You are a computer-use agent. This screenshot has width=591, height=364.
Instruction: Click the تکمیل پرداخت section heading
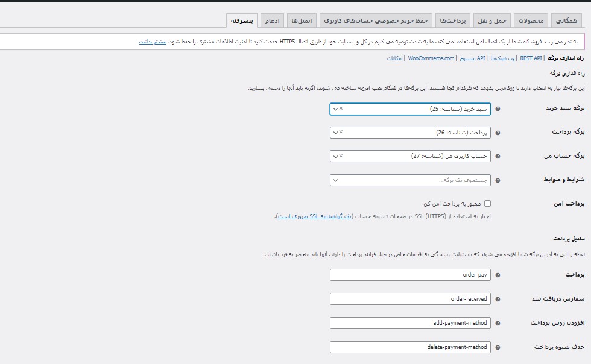coord(569,239)
